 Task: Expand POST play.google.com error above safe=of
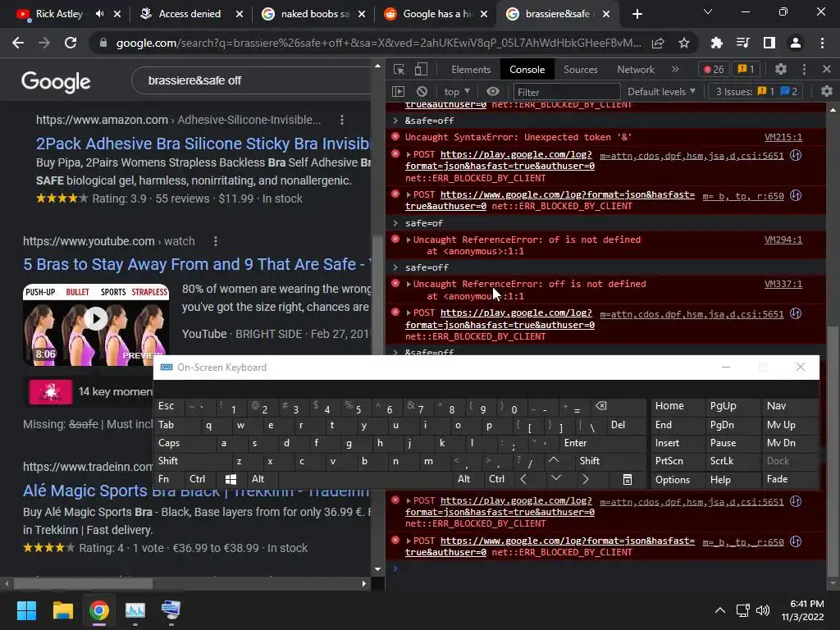[409, 154]
